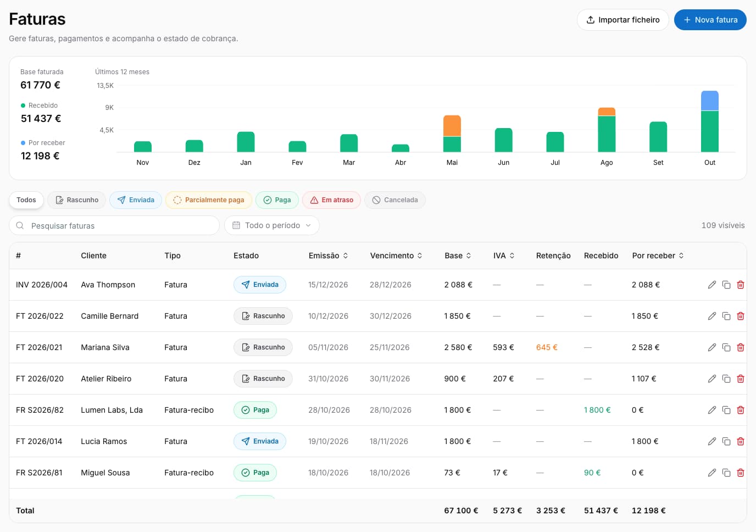Select the blue segment of Out bar
756x532 pixels.
pos(710,101)
